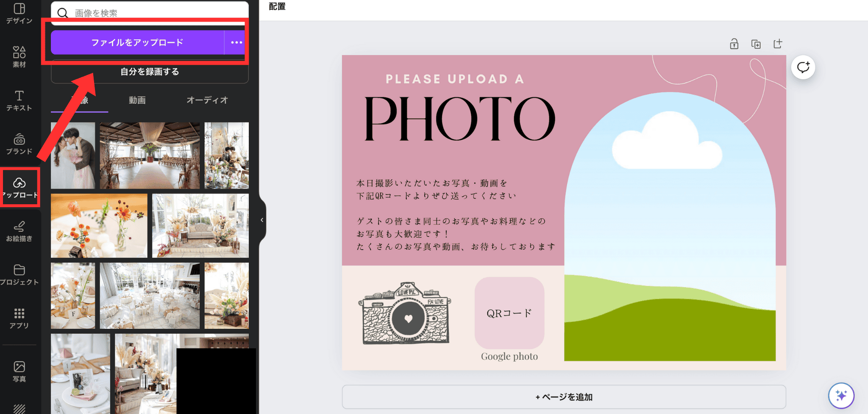Open the アプリ (Apps) grid icon
This screenshot has height=414, width=868.
pyautogui.click(x=19, y=318)
